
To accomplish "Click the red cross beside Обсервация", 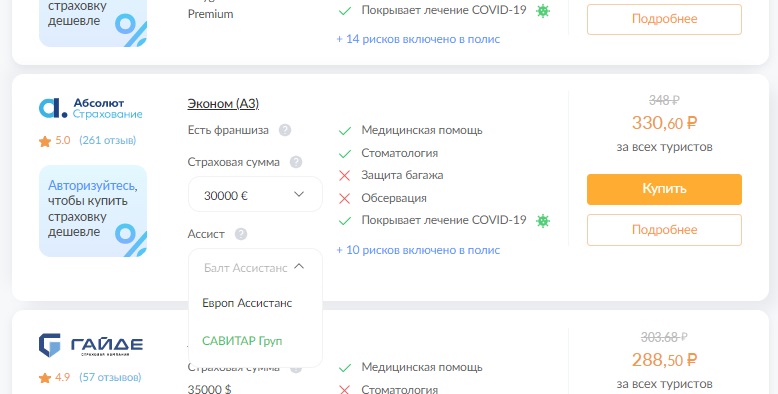I will (344, 198).
